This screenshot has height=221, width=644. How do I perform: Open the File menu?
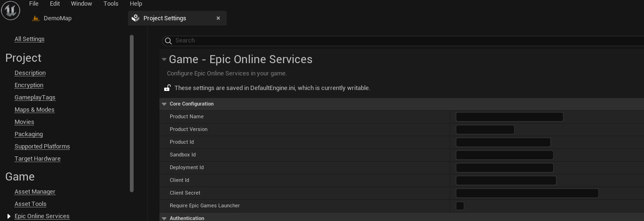34,4
